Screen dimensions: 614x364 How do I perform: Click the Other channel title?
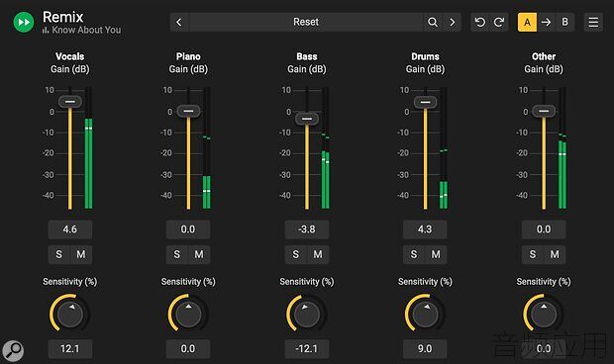pos(544,56)
